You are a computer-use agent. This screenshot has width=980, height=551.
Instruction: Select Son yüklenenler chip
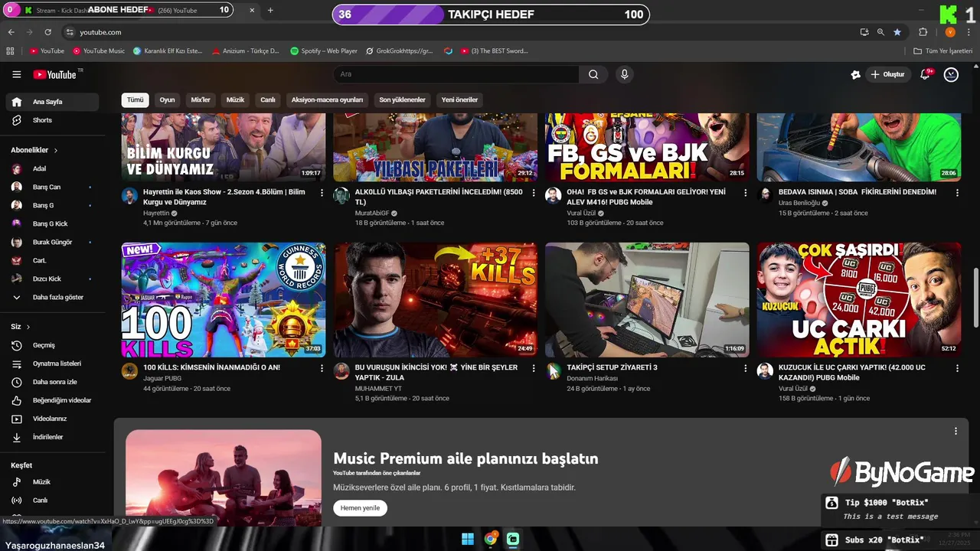click(402, 99)
